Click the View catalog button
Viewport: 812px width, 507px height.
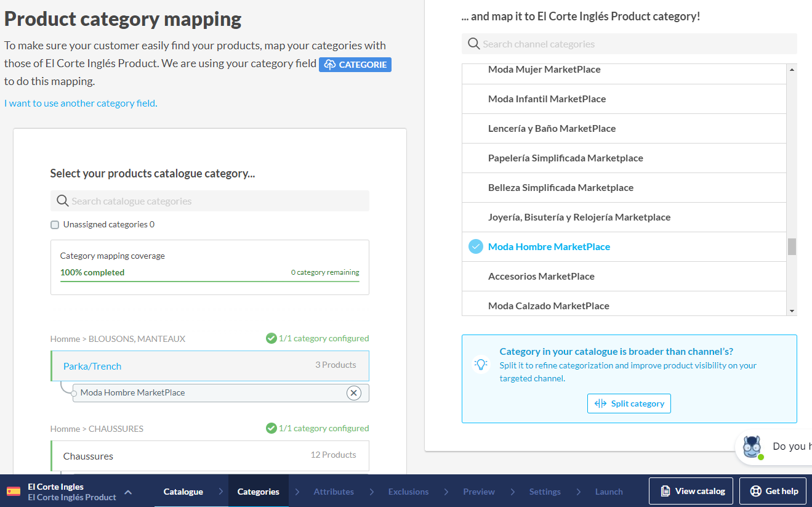(691, 491)
